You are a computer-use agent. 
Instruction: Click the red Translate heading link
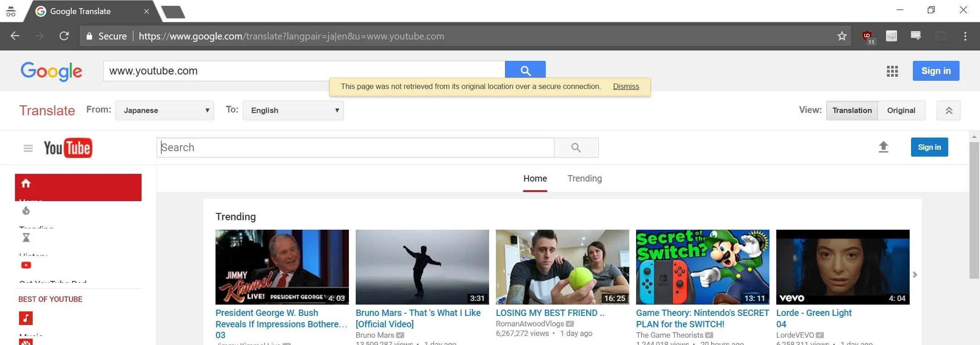47,110
